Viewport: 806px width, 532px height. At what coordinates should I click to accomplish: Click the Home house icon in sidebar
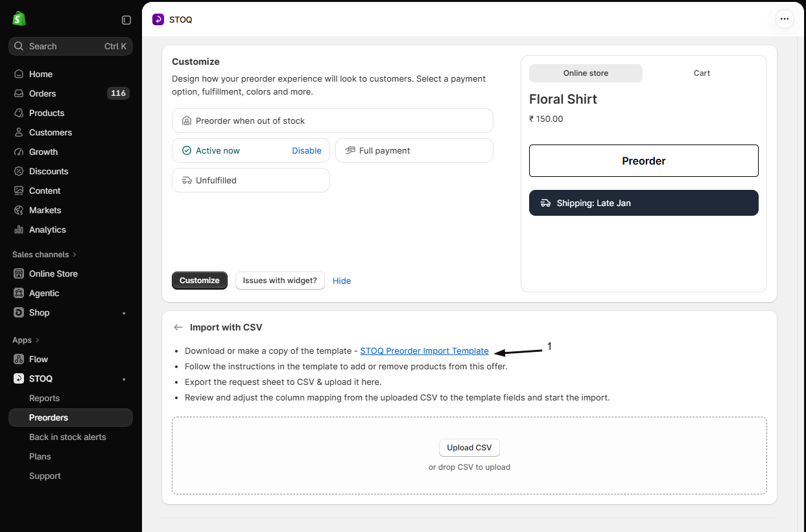coord(19,74)
